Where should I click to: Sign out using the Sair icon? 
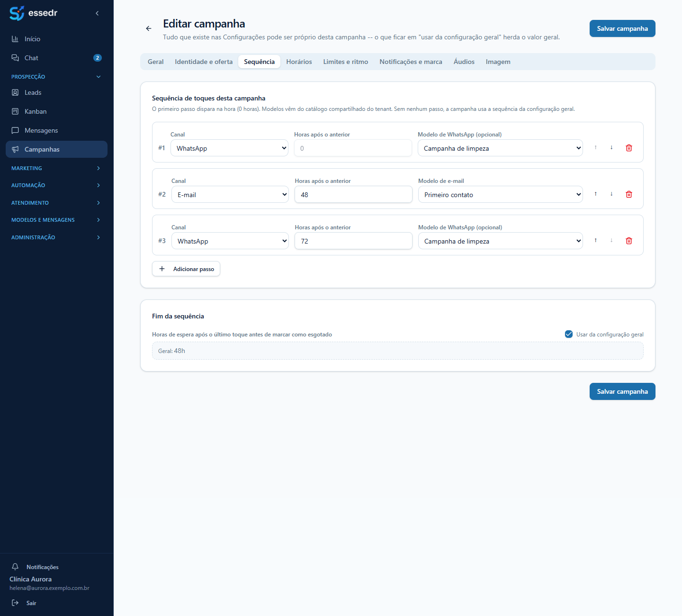point(15,603)
